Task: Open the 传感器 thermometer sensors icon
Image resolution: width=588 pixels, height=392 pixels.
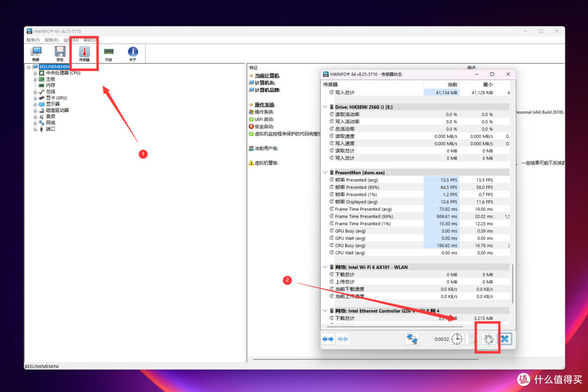Action: coord(84,53)
